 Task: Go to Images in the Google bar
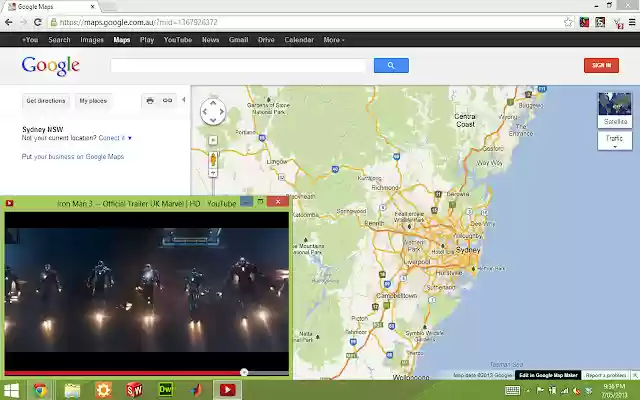point(92,40)
